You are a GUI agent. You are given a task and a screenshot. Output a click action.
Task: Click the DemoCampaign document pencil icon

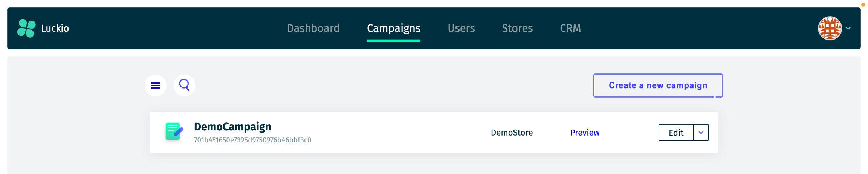(174, 132)
